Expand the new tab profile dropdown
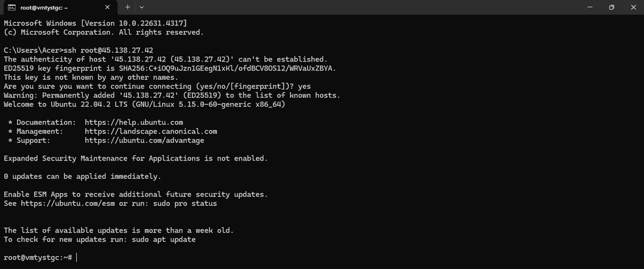The image size is (644, 269). pyautogui.click(x=142, y=7)
